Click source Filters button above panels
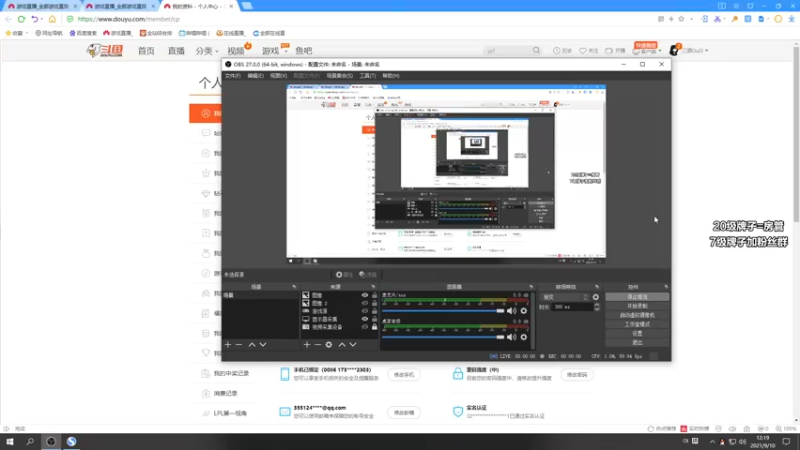This screenshot has height=450, width=800. 367,274
